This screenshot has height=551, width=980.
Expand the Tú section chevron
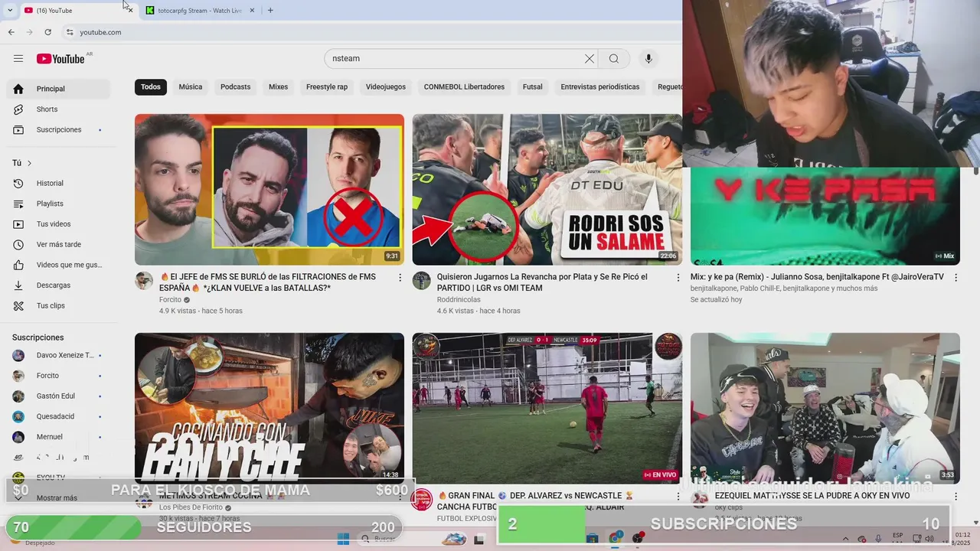click(30, 163)
